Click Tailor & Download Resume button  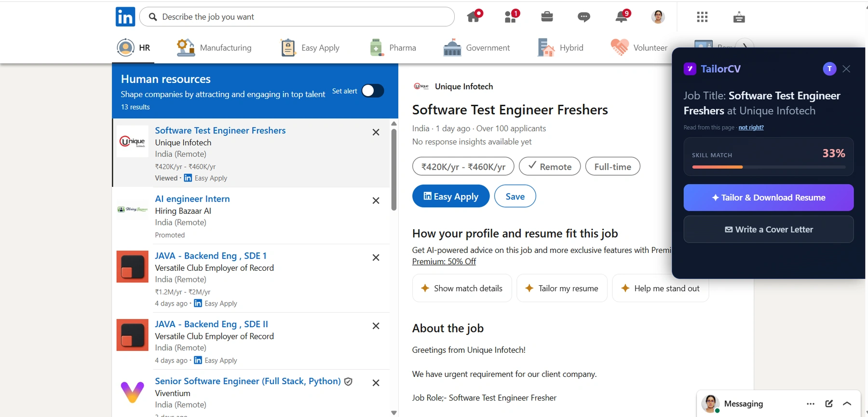tap(769, 198)
